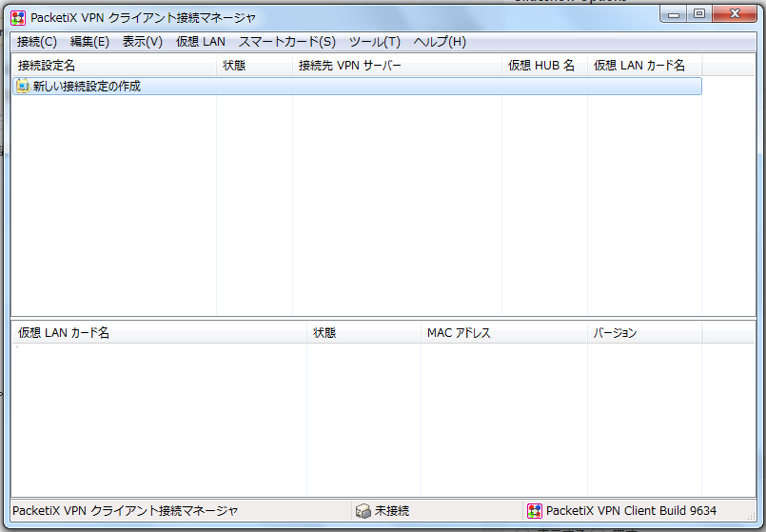The height and width of the screenshot is (532, 766).
Task: Sort by lower 仮想 LAN カード名 header
Action: (x=159, y=333)
